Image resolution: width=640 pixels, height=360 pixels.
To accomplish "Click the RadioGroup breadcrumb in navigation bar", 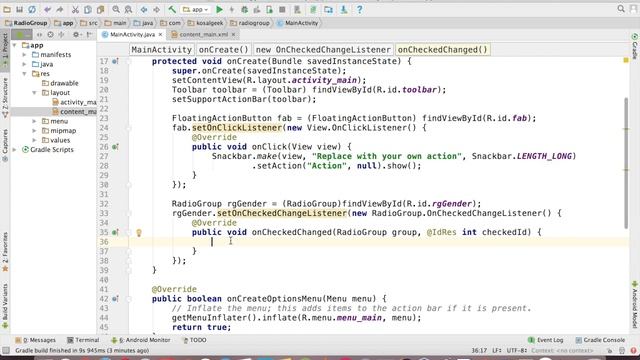I will click(x=26, y=23).
